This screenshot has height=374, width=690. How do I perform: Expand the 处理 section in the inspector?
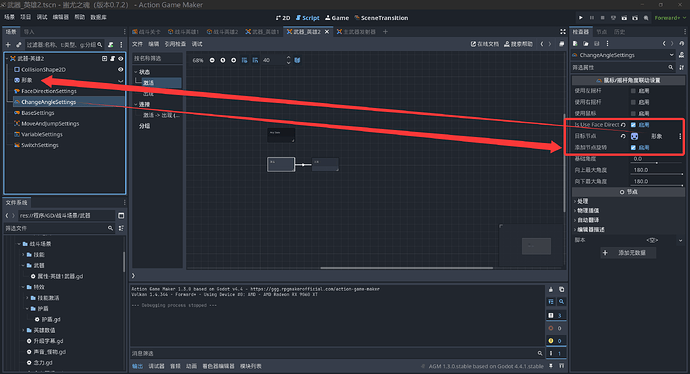coord(582,201)
